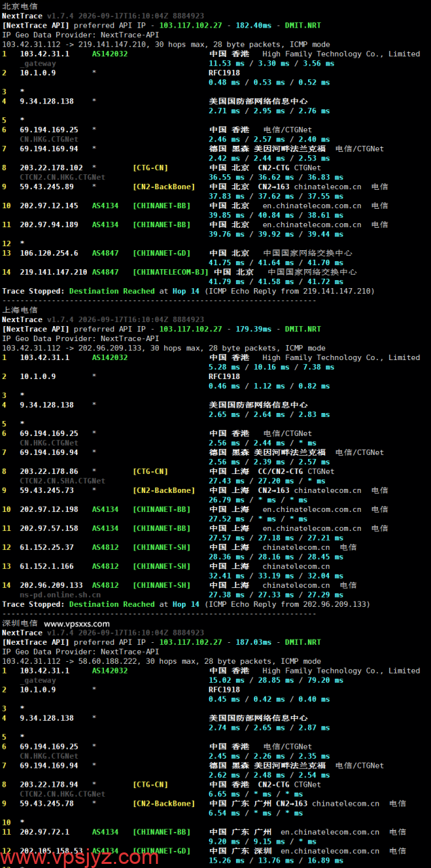Viewport: 431px width, 868px height.
Task: Click hop IP 202.97.12.145
Action: click(x=49, y=205)
